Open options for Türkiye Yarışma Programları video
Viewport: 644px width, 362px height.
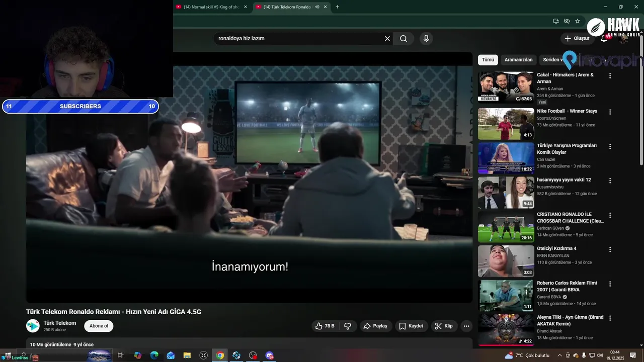coord(610,146)
